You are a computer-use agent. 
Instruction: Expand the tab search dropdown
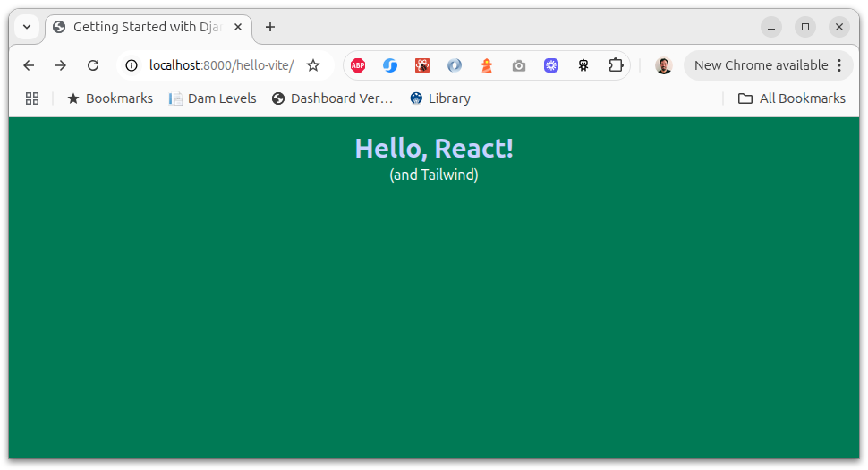(x=27, y=27)
